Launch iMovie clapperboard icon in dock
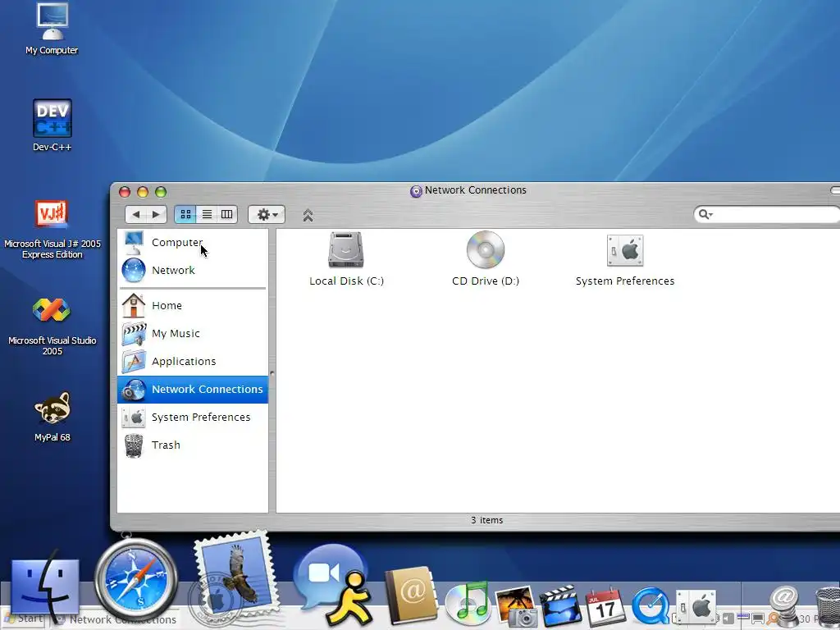 [560, 605]
